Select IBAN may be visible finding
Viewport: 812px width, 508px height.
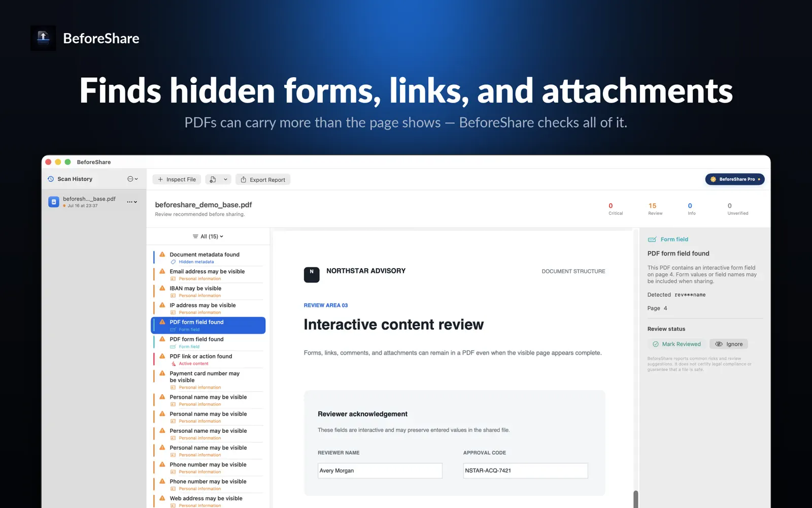coord(209,291)
